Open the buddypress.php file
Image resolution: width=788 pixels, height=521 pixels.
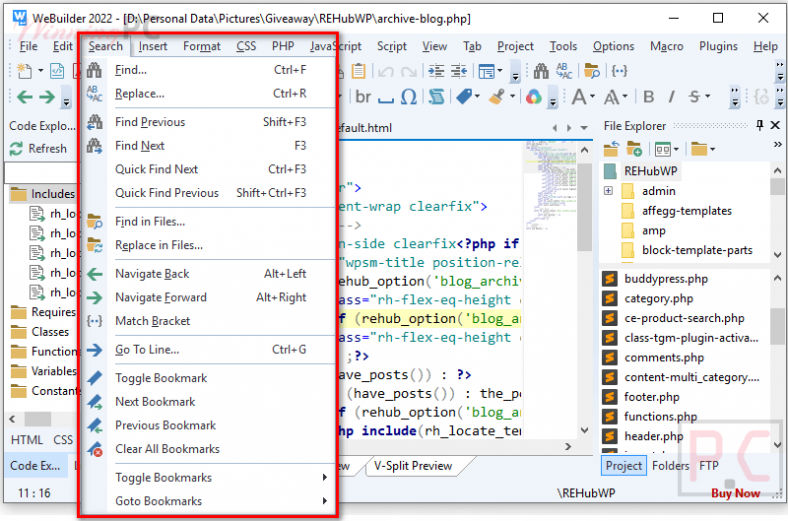(x=666, y=279)
